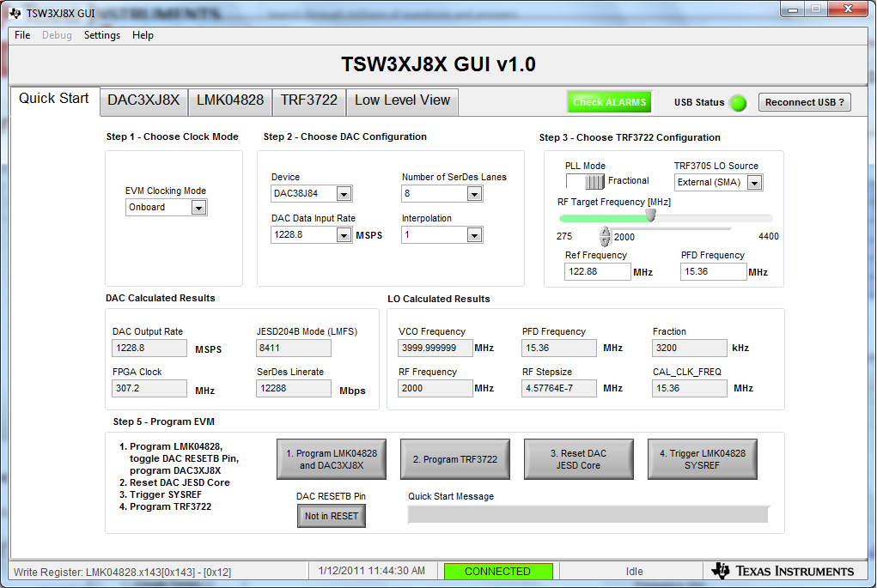The image size is (877, 588).
Task: Click the CAL_CLK_FREQ value field
Action: (689, 389)
